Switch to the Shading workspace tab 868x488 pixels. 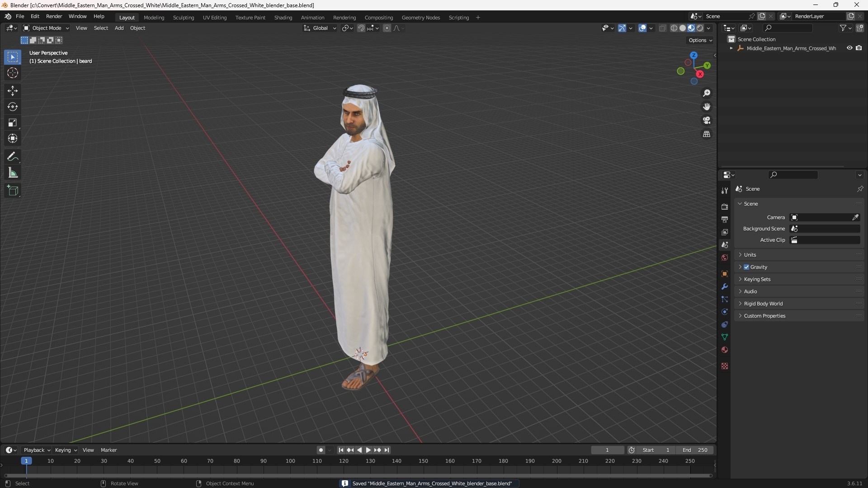pos(283,18)
